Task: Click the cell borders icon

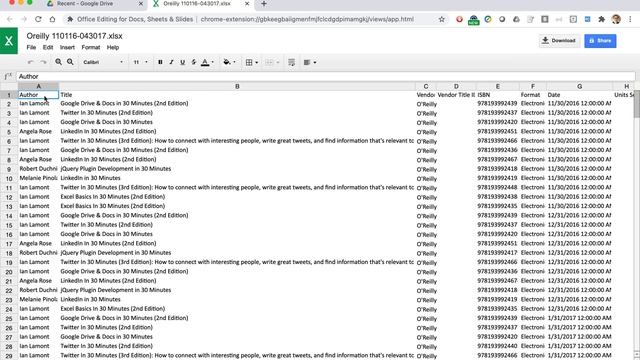Action: tap(249, 62)
